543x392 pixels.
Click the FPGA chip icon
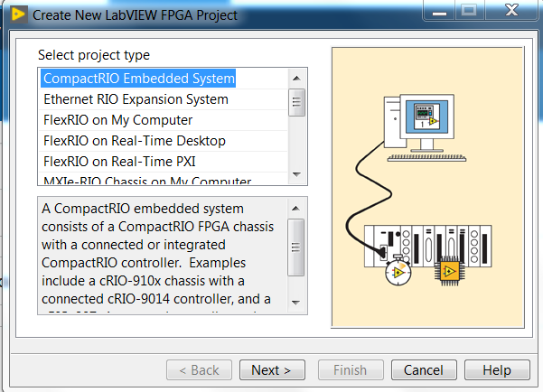(449, 271)
